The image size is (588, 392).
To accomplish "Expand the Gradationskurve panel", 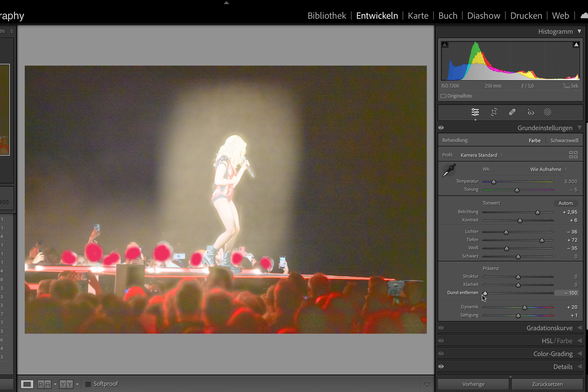I will coord(549,328).
